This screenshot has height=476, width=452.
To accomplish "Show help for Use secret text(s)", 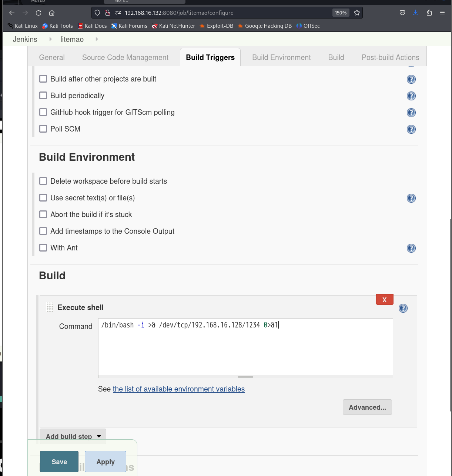I will click(x=411, y=198).
